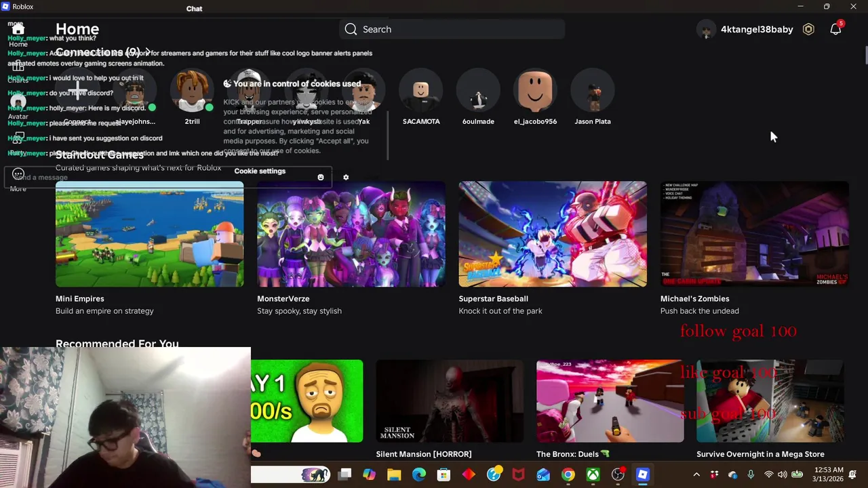This screenshot has height=488, width=868.
Task: Open Yak's connection avatar
Action: [x=364, y=91]
